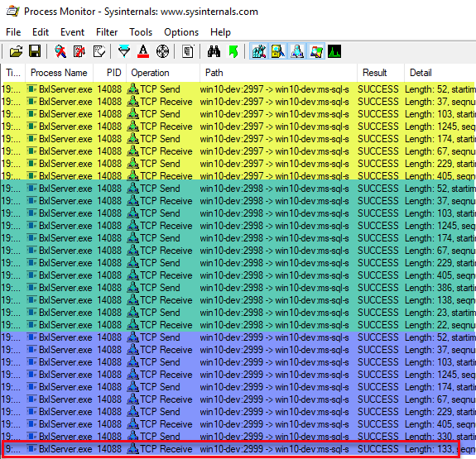Toggle event capture magnifier icon
The image size is (476, 459).
click(x=60, y=51)
